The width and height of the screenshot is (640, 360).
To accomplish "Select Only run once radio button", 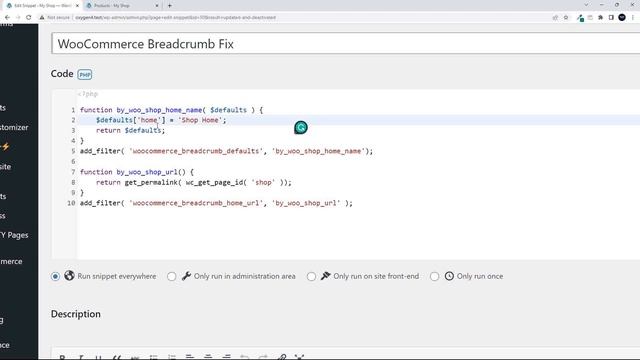I will [x=434, y=276].
